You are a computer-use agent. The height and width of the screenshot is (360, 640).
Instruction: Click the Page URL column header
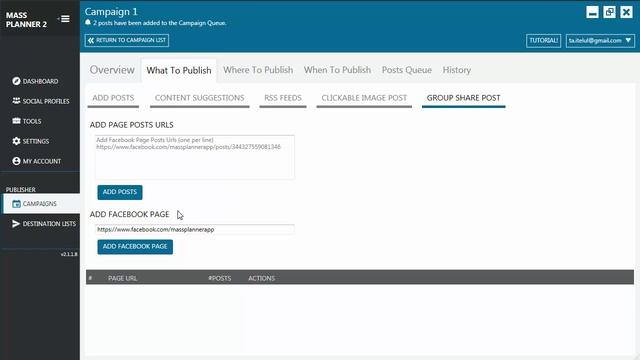pos(122,278)
